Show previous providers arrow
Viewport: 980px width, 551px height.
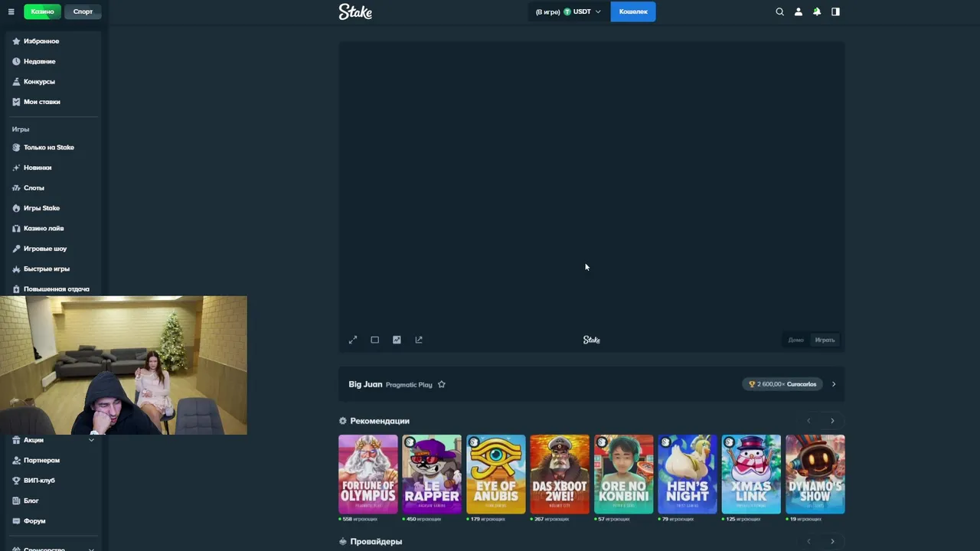(808, 542)
